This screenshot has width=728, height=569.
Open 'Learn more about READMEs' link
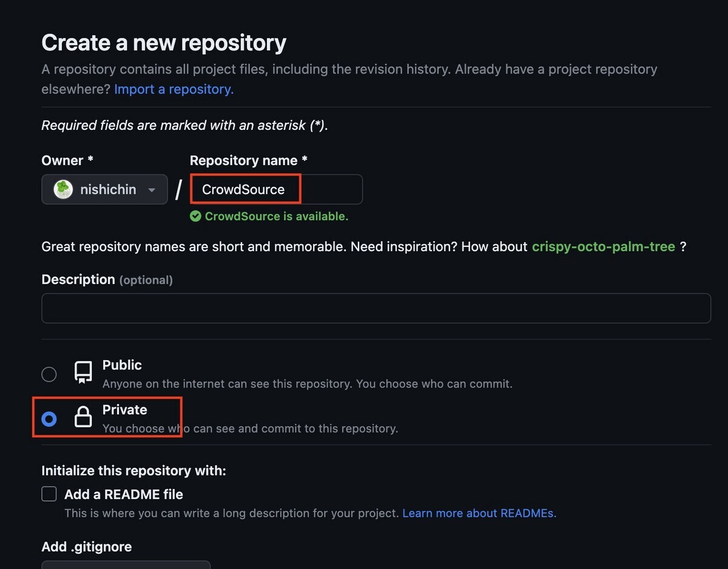479,513
